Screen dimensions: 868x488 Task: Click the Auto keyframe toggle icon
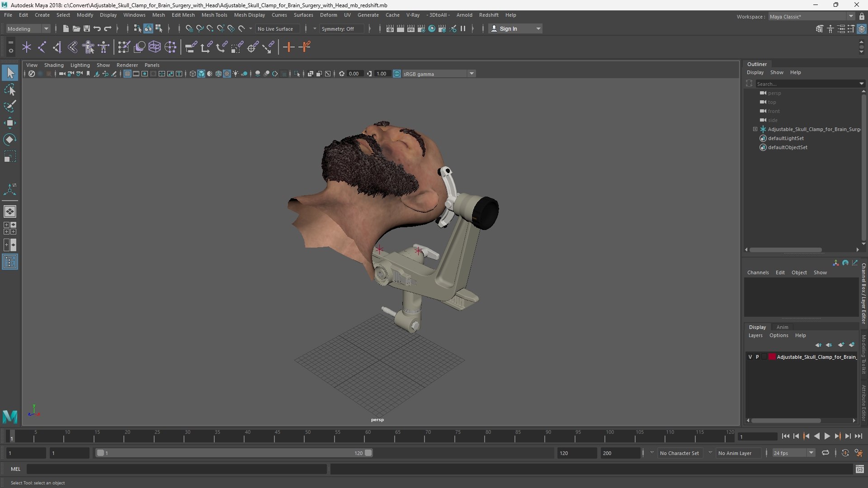point(845,453)
